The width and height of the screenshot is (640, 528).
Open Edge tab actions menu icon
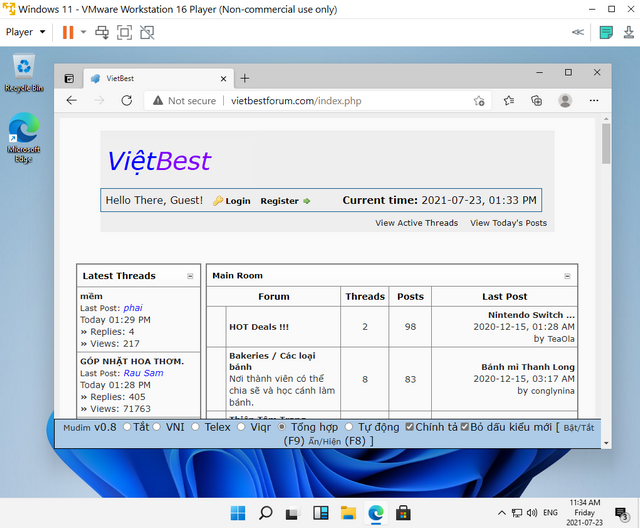click(69, 78)
